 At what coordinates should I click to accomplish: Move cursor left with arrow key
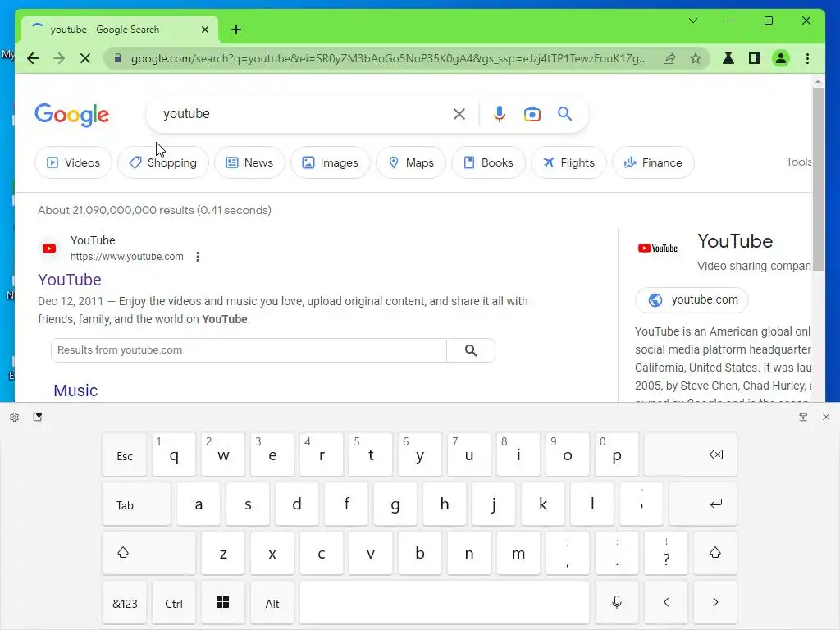tap(666, 603)
